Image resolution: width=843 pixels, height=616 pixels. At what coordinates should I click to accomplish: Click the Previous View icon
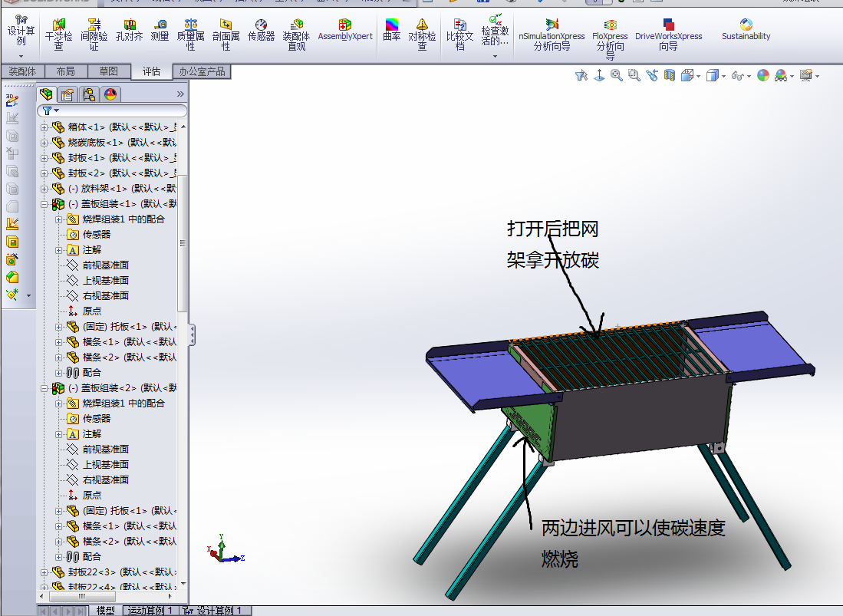(x=652, y=76)
